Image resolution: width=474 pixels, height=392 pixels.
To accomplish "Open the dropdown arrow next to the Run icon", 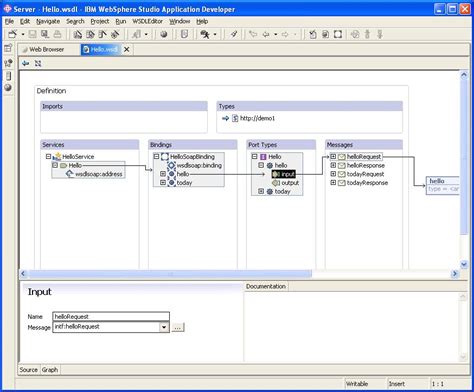I will 215,34.
